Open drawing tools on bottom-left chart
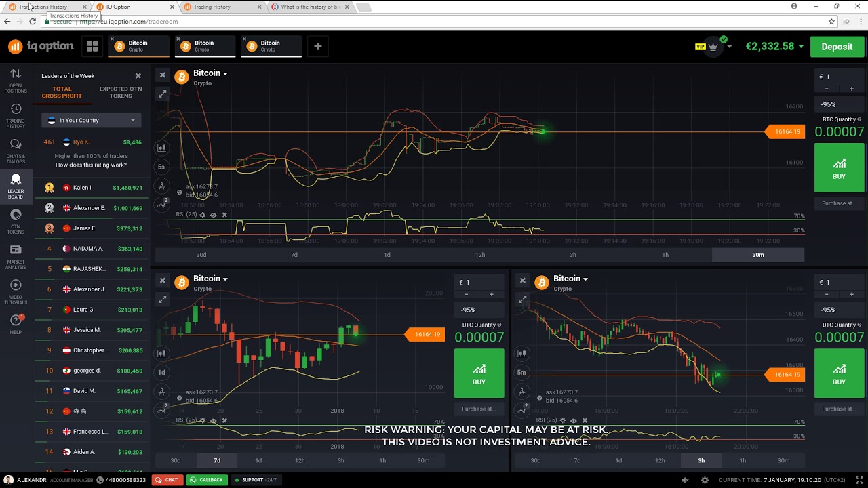868x488 pixels. pos(161,391)
